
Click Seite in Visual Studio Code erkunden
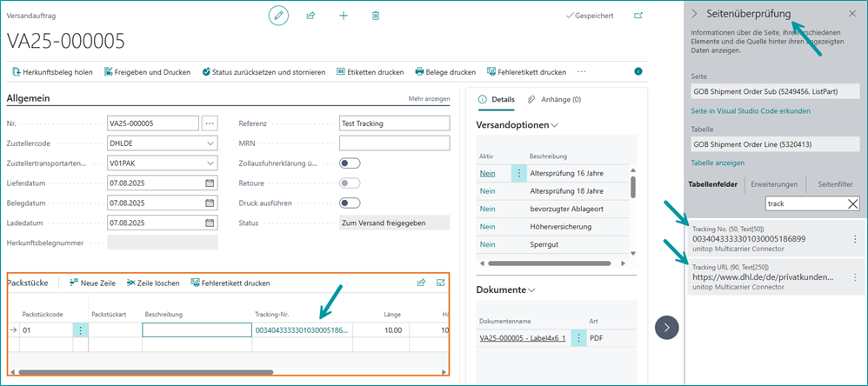click(x=751, y=110)
